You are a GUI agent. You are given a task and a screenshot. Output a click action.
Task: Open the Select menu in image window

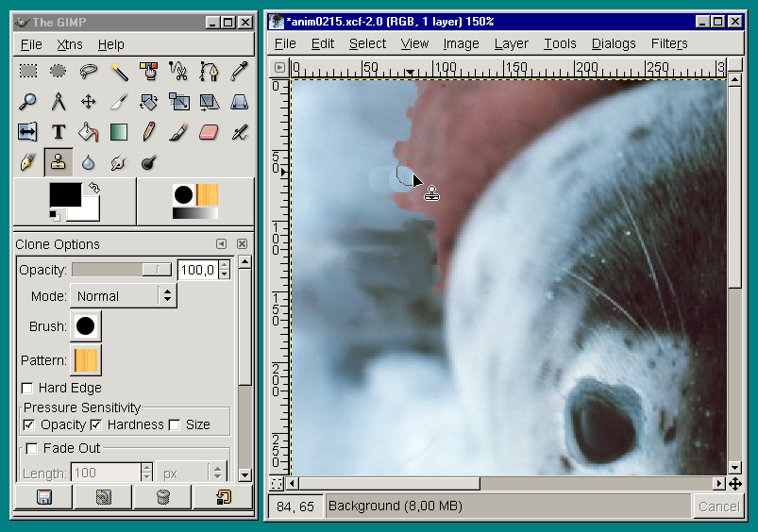[x=367, y=43]
